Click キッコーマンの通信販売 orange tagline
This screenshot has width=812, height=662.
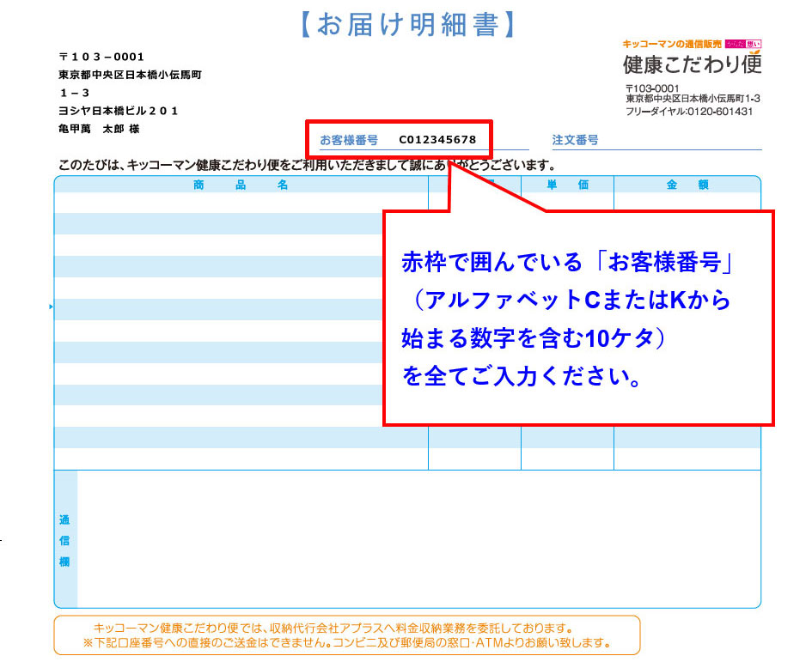[x=672, y=45]
